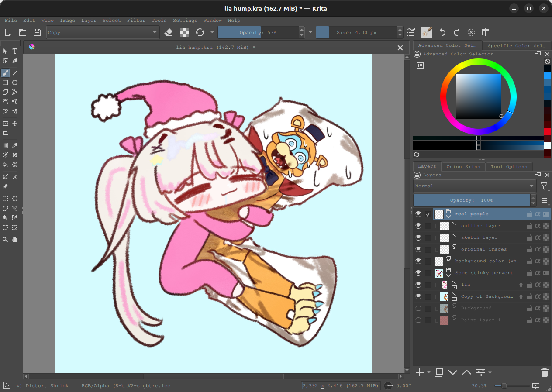552x392 pixels.
Task: Hide the 'outline layer' eye icon
Action: (418, 226)
